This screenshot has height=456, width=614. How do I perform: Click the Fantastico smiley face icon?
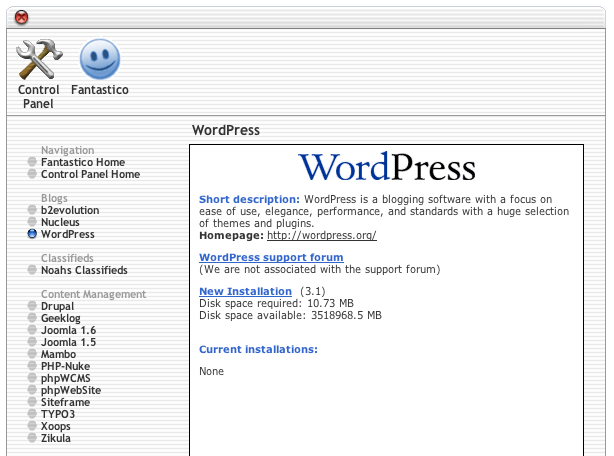click(x=99, y=60)
